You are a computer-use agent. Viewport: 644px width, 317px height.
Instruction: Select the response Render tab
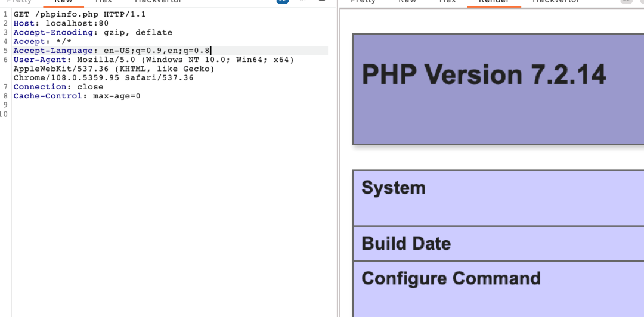coord(494,2)
